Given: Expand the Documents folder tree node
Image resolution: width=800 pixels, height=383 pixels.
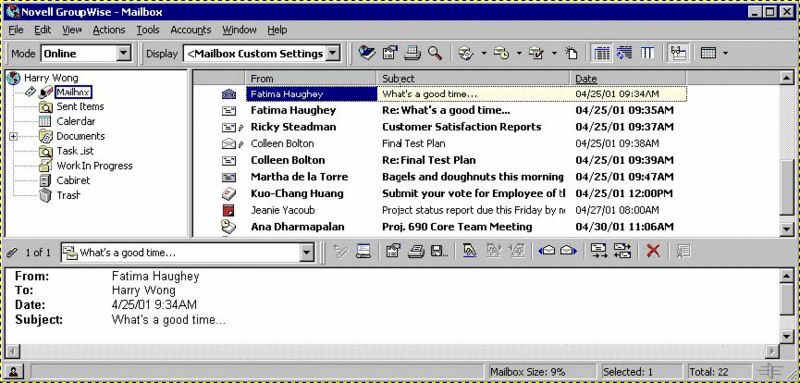Looking at the screenshot, I should tap(13, 137).
